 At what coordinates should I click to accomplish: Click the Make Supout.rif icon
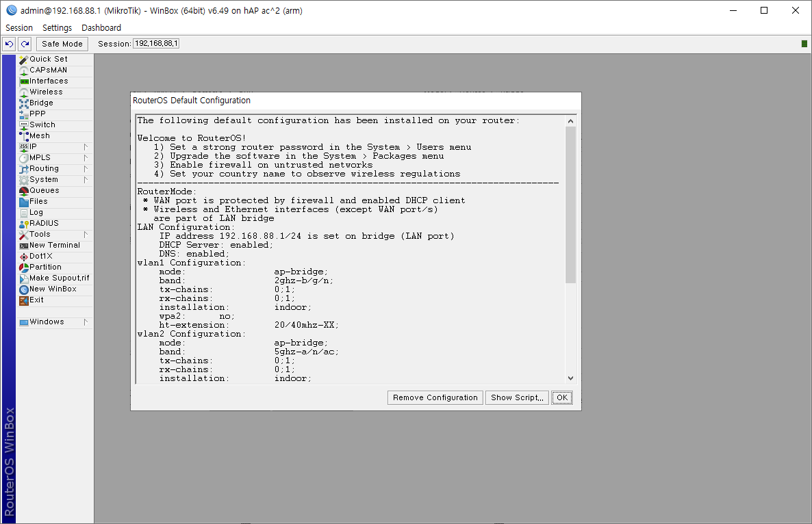coord(24,278)
